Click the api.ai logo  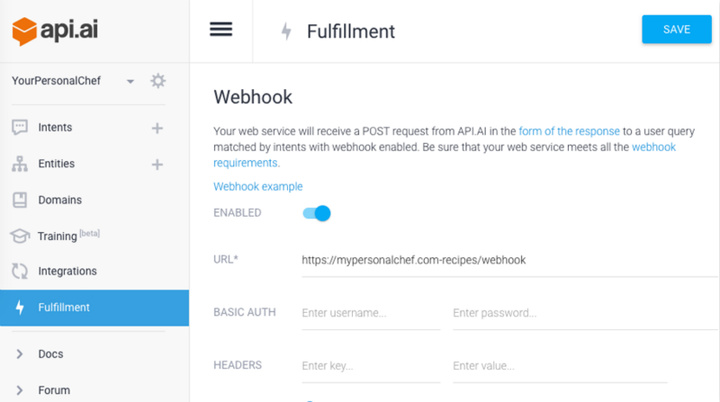[55, 31]
